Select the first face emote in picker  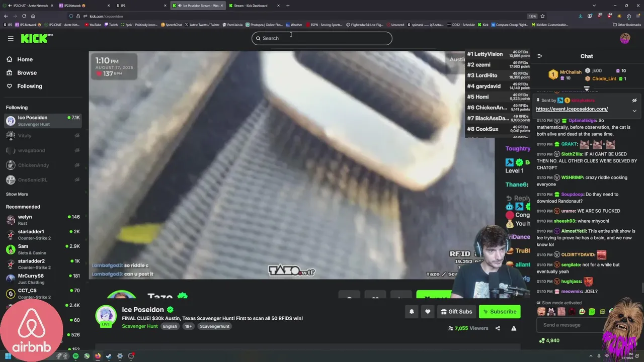tap(541, 312)
